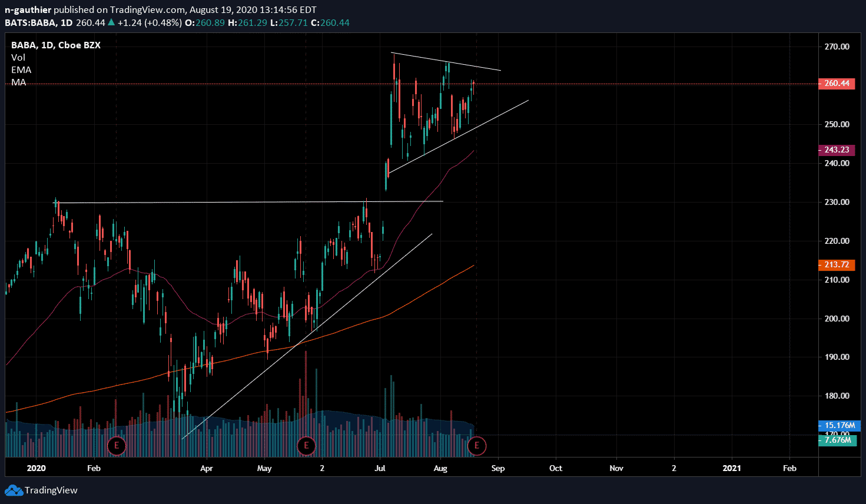Click the 230.00 price axis label
Image resolution: width=866 pixels, height=504 pixels.
tap(837, 202)
